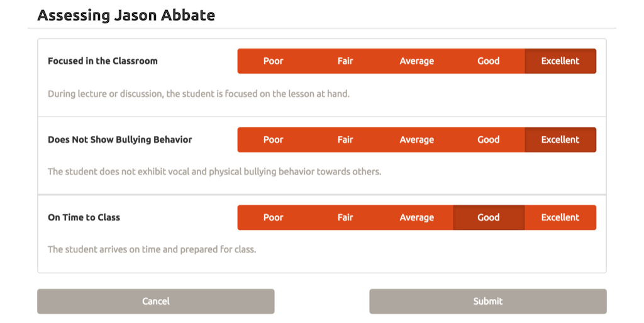Rate Focused in the Classroom as Poor

[273, 61]
